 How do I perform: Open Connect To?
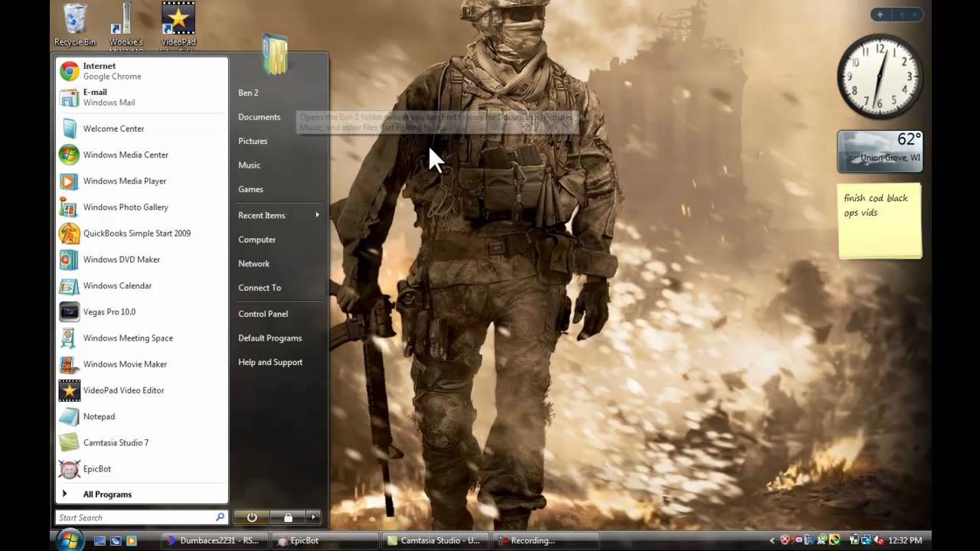(x=279, y=288)
